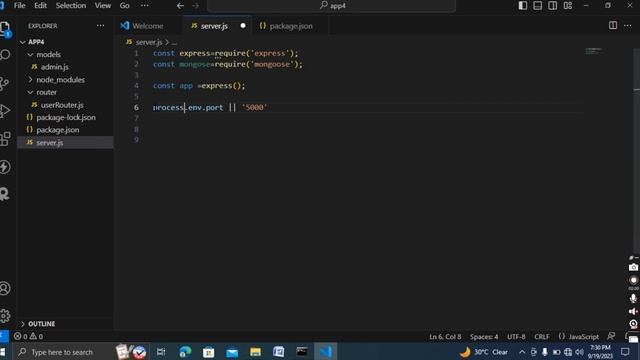Show hidden system tray icons chevron

[522, 352]
